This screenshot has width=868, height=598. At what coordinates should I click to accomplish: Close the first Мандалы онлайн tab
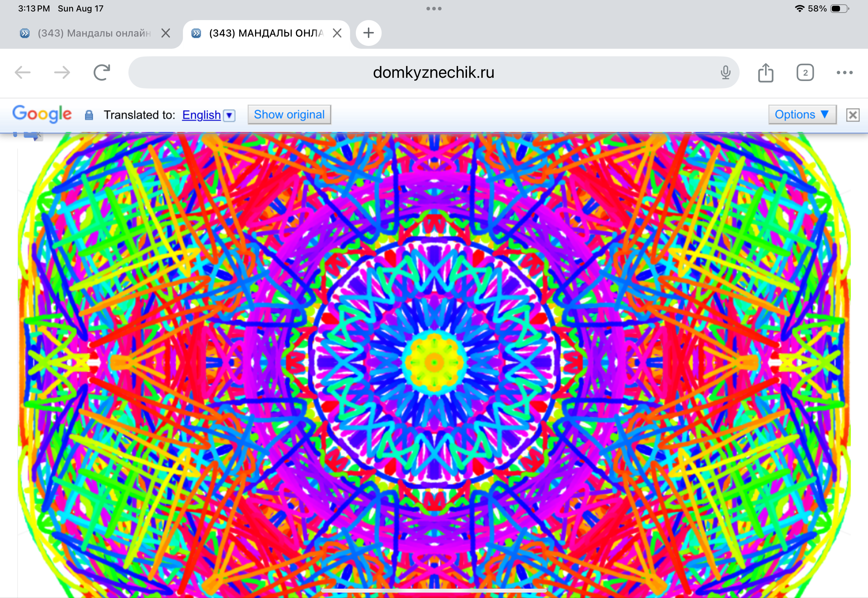[x=165, y=33]
